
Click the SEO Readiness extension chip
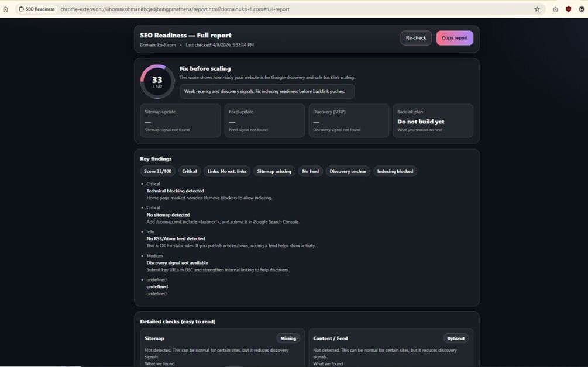(x=37, y=9)
